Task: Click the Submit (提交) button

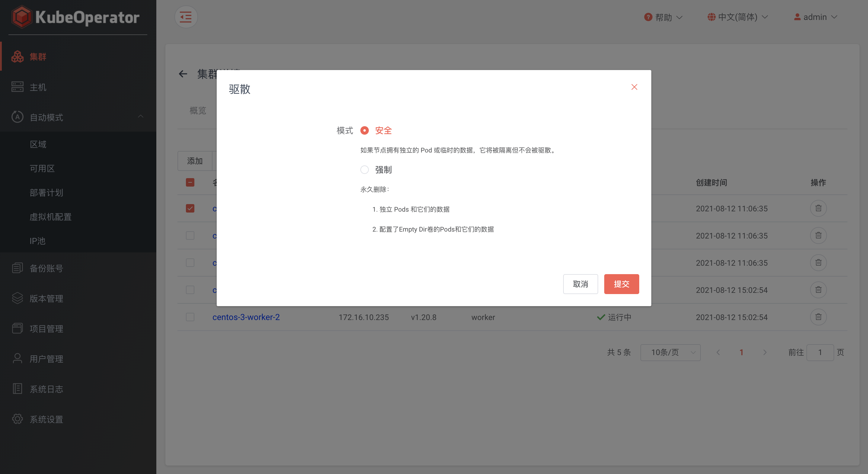Action: click(x=621, y=284)
